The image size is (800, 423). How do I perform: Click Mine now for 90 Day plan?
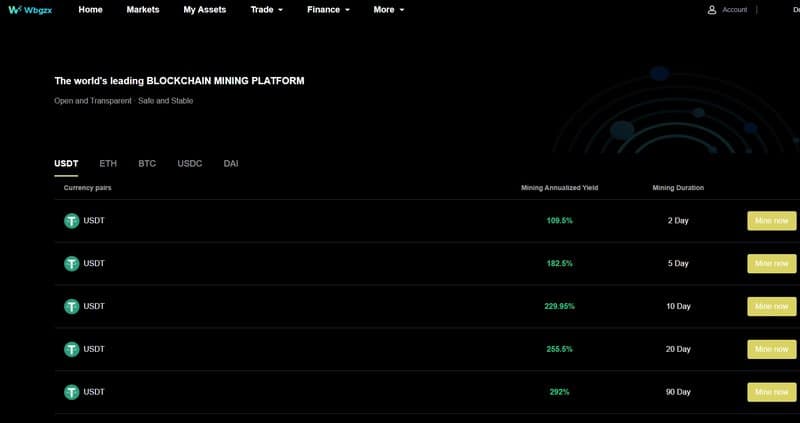coord(771,392)
